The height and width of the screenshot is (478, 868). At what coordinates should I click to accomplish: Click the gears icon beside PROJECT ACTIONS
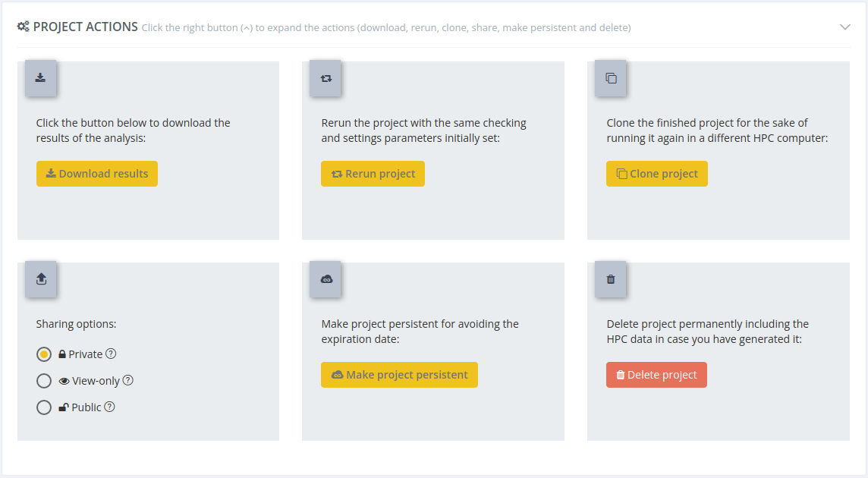[x=22, y=26]
